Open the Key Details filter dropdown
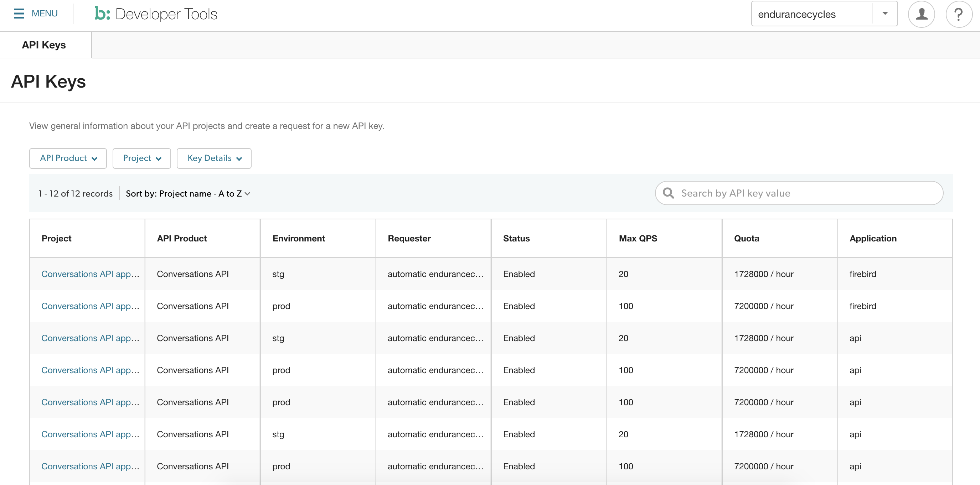 (x=214, y=158)
